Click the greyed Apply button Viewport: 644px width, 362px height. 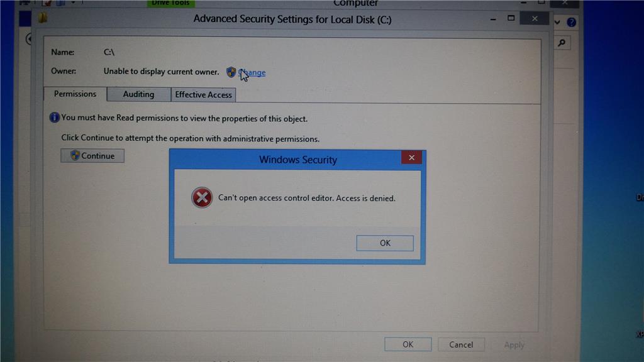[x=514, y=345]
